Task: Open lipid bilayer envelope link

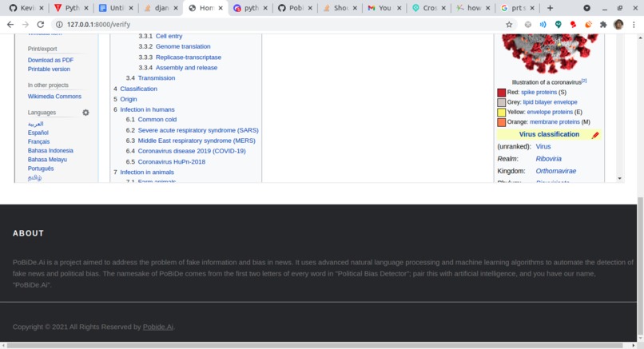Action: pos(550,102)
